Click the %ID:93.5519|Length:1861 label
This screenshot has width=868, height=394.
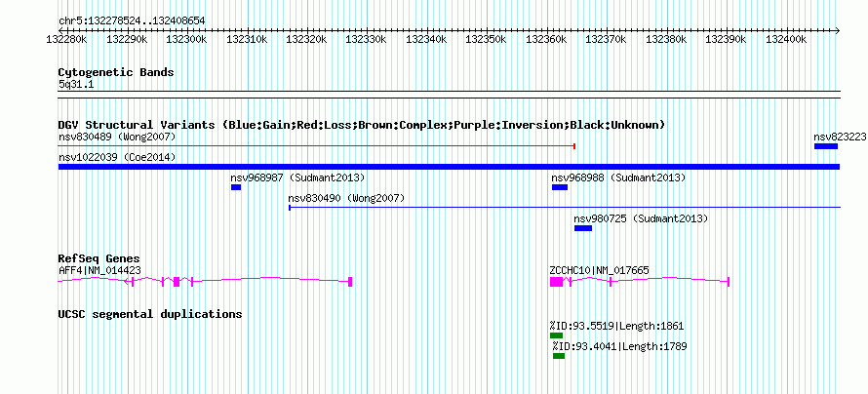tap(616, 326)
